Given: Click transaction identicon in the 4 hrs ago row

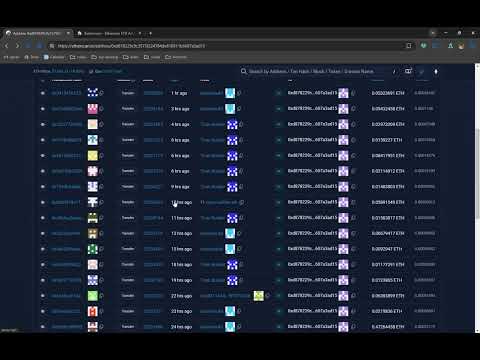Looking at the screenshot, I should pyautogui.click(x=93, y=124).
